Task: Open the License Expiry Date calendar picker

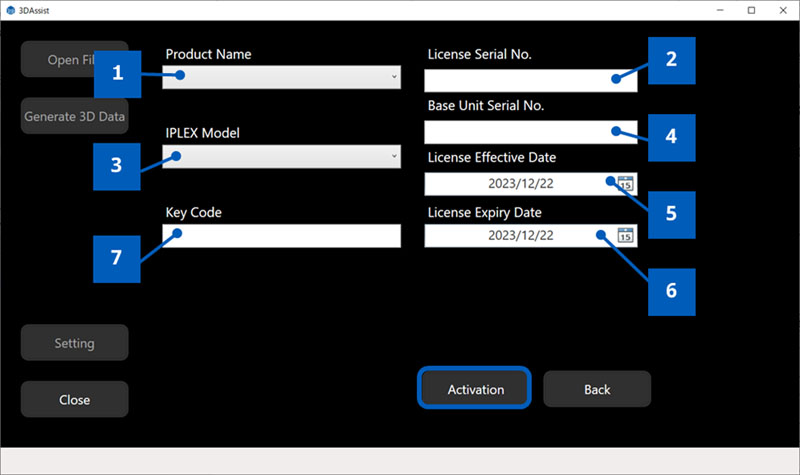Action: coord(626,236)
